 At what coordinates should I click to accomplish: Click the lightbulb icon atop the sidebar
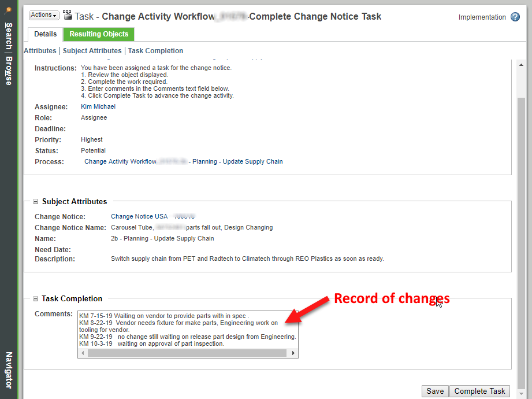point(8,10)
